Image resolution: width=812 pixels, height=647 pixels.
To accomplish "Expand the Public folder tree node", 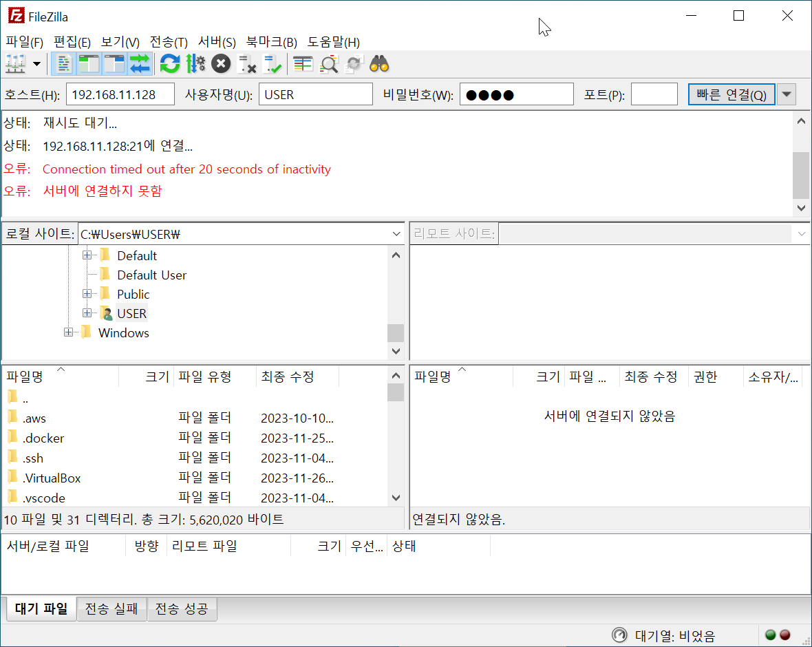I will tap(87, 294).
